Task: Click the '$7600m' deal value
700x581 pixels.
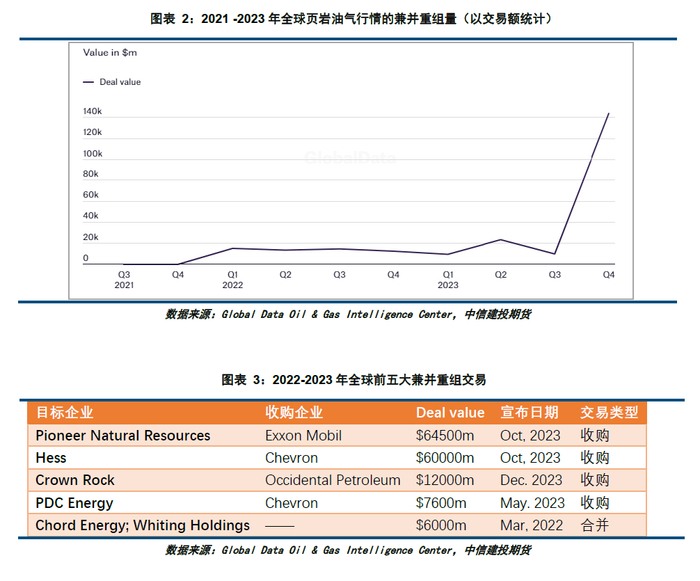Action: coord(441,503)
